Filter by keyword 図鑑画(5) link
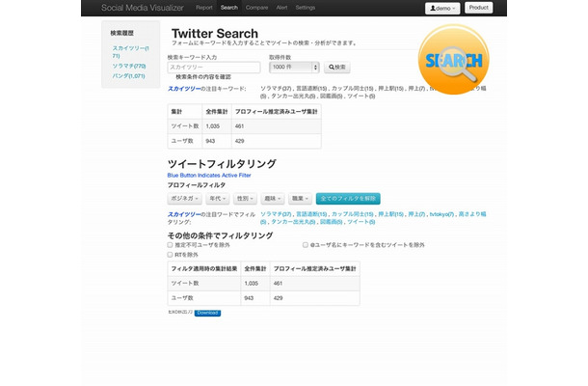The image size is (588, 386). 332,222
